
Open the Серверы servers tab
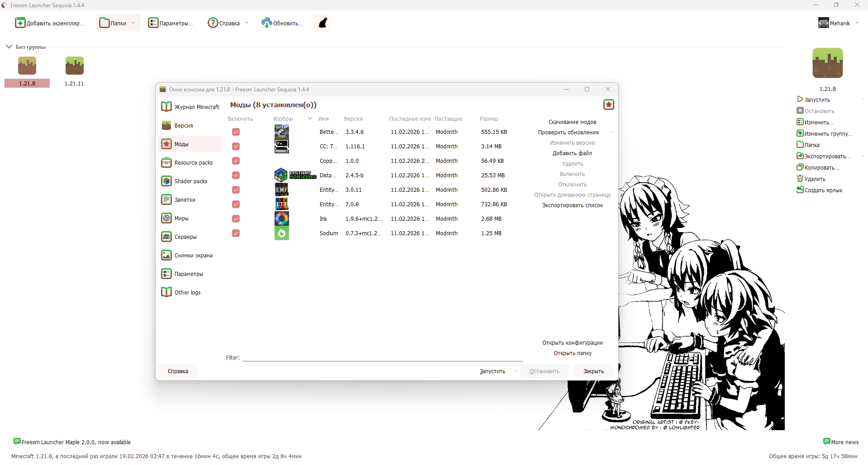tap(190, 237)
